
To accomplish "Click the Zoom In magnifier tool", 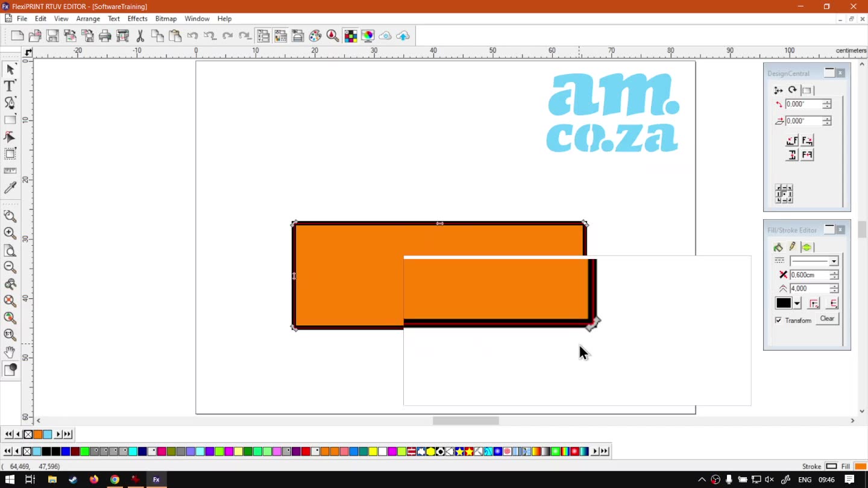I will coord(10,233).
